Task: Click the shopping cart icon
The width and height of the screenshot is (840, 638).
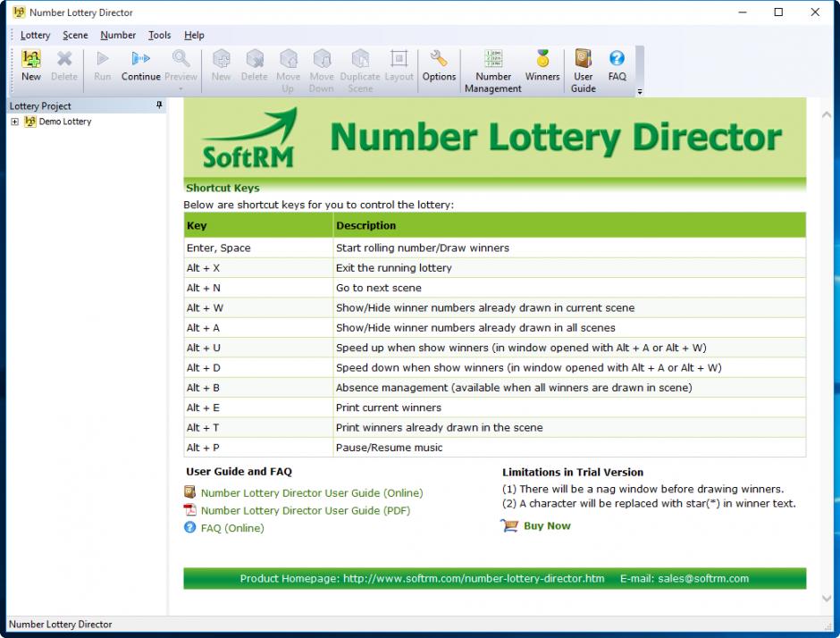Action: pos(509,525)
